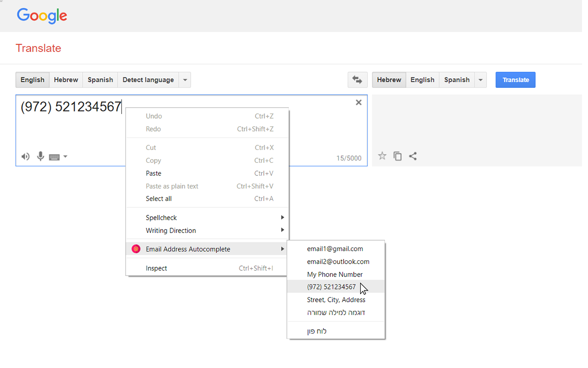The height and width of the screenshot is (368, 588).
Task: Choose Inspect from the context menu
Action: (208, 268)
